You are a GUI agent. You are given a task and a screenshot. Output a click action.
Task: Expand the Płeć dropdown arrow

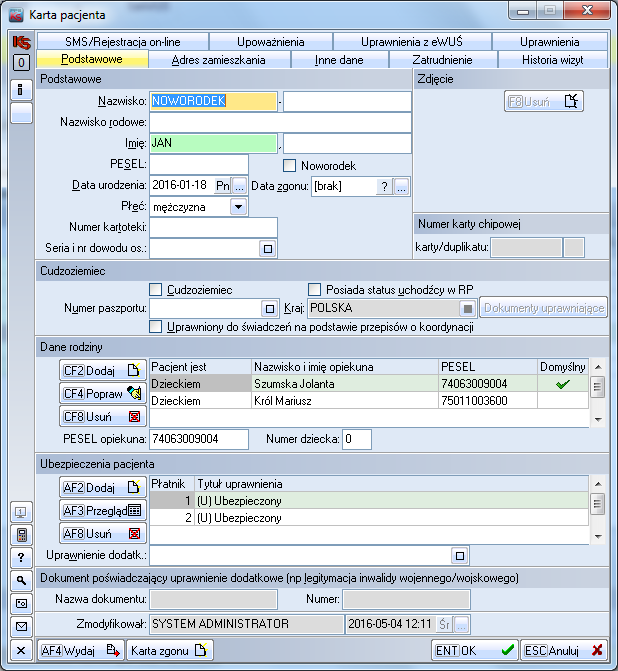[238, 207]
